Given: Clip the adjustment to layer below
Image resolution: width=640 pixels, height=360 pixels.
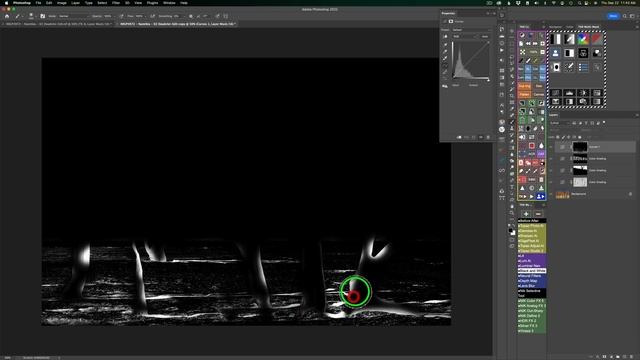Looking at the screenshot, I should (459, 138).
